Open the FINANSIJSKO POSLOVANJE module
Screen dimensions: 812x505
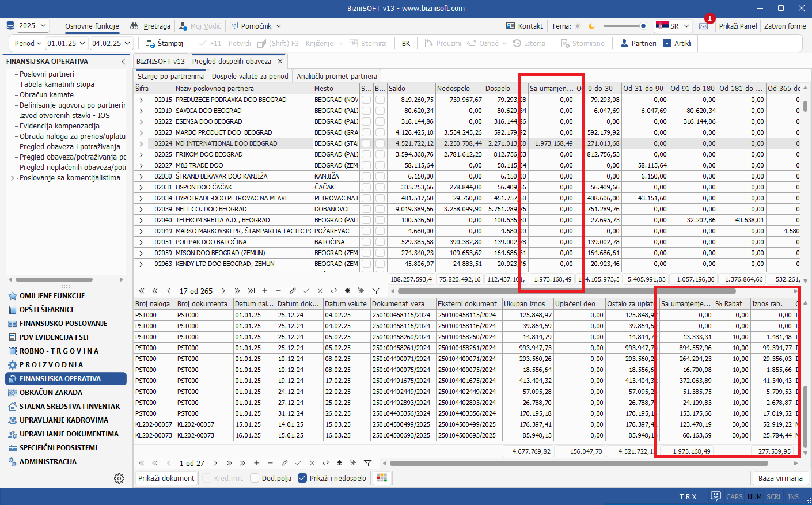tap(63, 324)
